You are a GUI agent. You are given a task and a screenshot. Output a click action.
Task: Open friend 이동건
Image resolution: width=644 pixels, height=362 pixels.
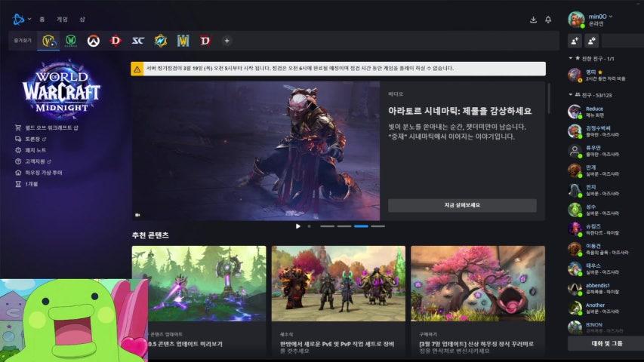point(604,249)
